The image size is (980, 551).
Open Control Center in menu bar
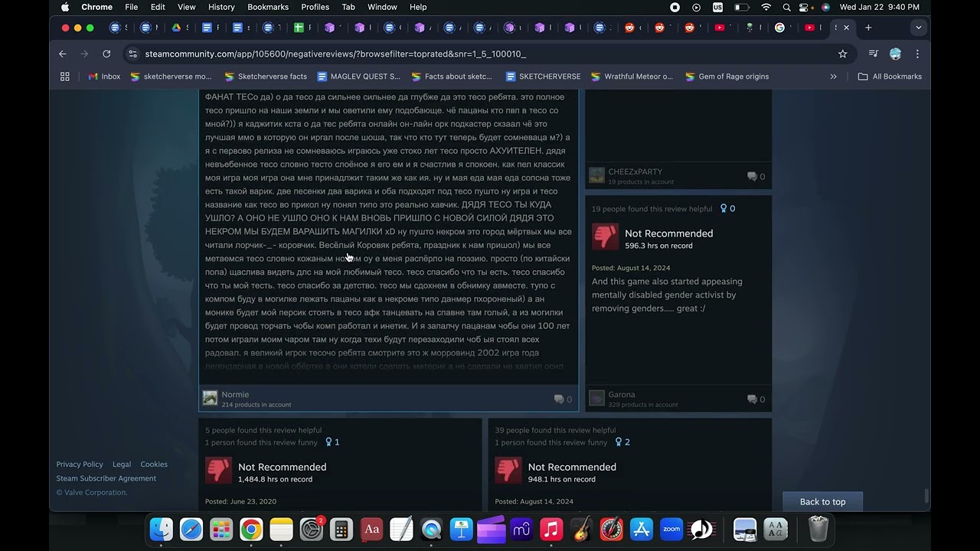804,7
